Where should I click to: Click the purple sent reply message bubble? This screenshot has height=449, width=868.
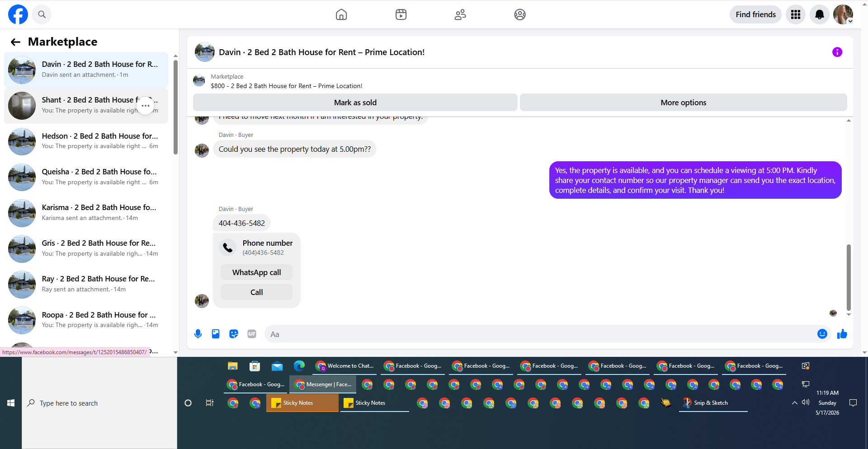[695, 180]
